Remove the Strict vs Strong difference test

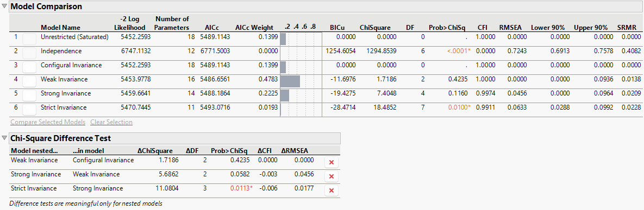[x=332, y=190]
